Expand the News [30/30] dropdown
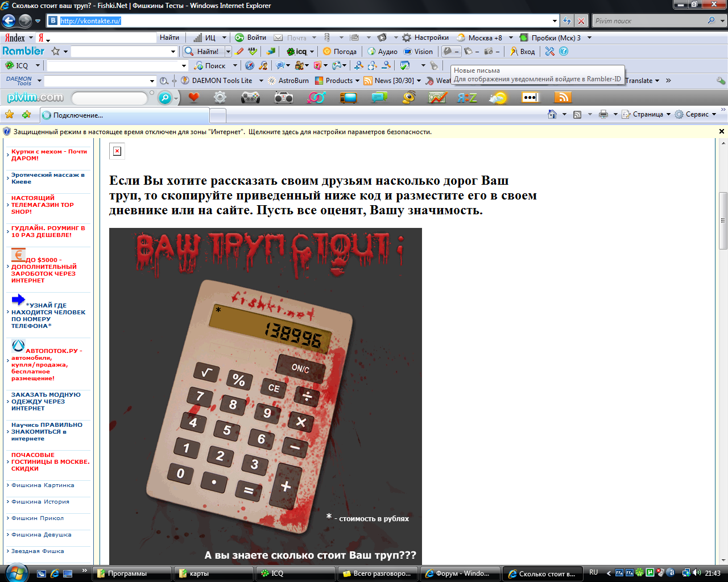Viewport: 728px width, 582px height. 419,81
